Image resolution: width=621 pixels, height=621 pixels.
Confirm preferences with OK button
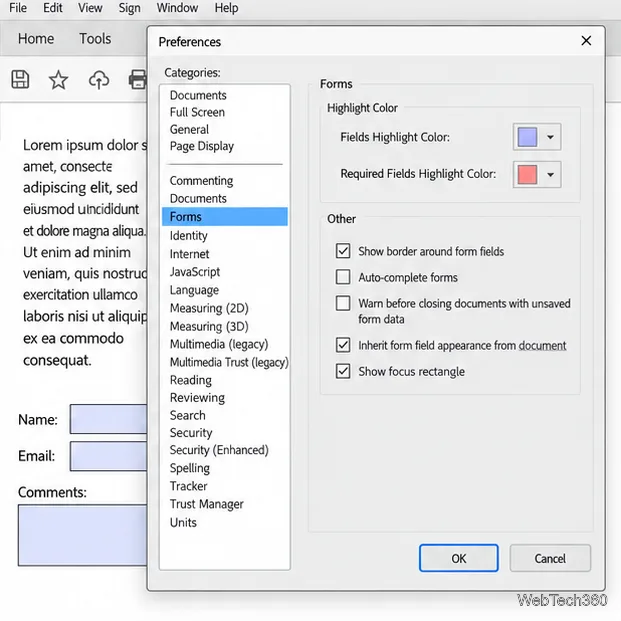point(459,558)
